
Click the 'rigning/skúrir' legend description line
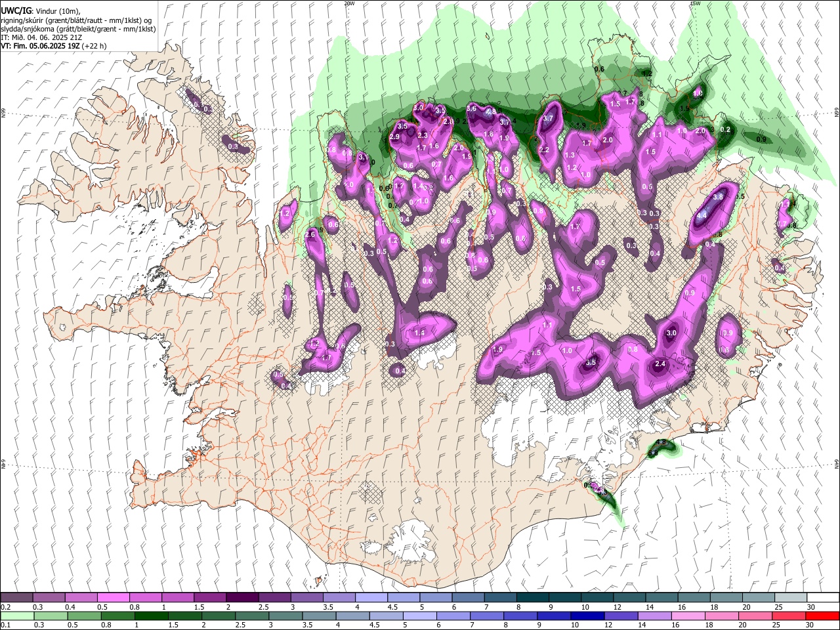[x=77, y=20]
